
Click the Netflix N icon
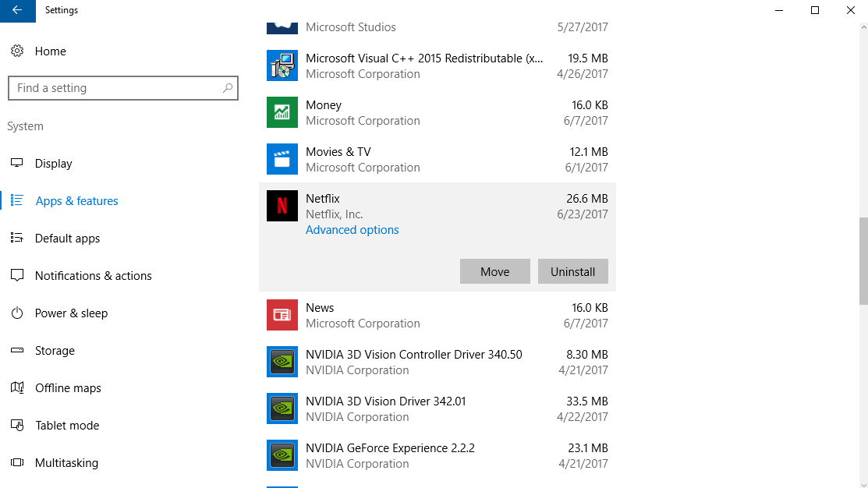282,206
